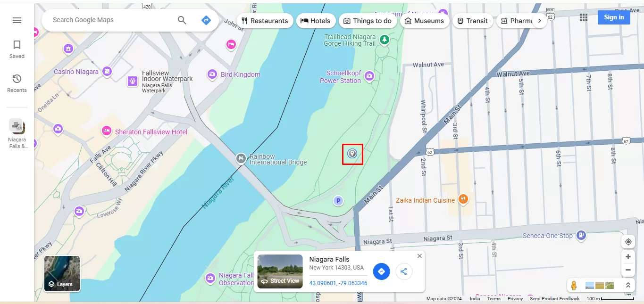The height and width of the screenshot is (304, 644).
Task: Click the hotel pin near John St
Action: click(231, 45)
